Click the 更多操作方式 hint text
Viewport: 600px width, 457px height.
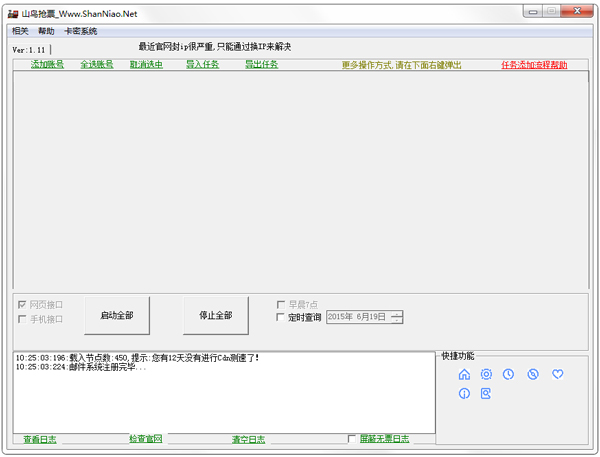pyautogui.click(x=401, y=65)
